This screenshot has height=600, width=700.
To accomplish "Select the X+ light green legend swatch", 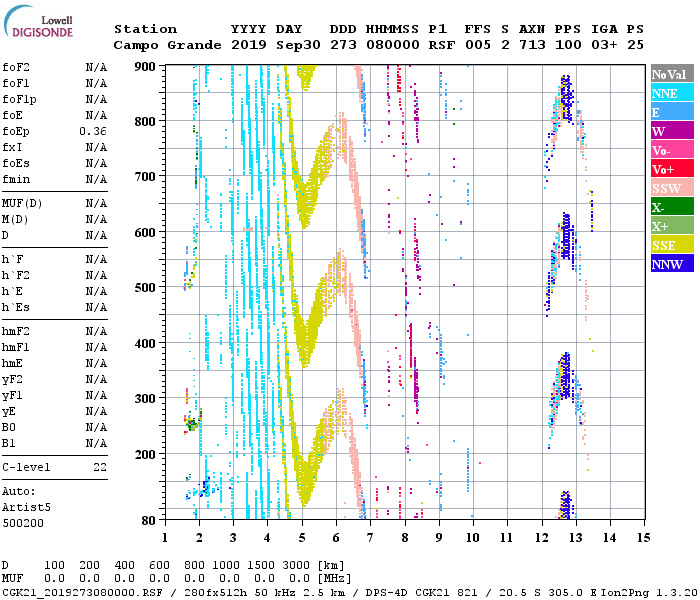I will pyautogui.click(x=672, y=225).
